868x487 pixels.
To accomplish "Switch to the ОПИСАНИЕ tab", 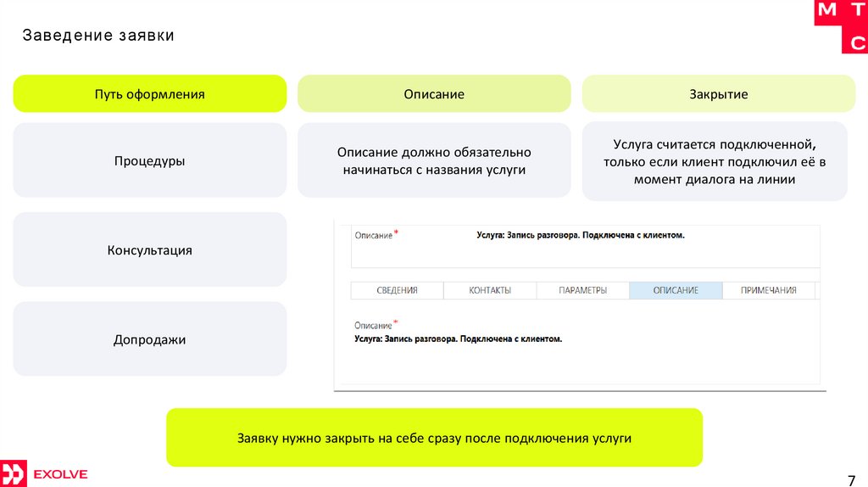I will tap(676, 290).
